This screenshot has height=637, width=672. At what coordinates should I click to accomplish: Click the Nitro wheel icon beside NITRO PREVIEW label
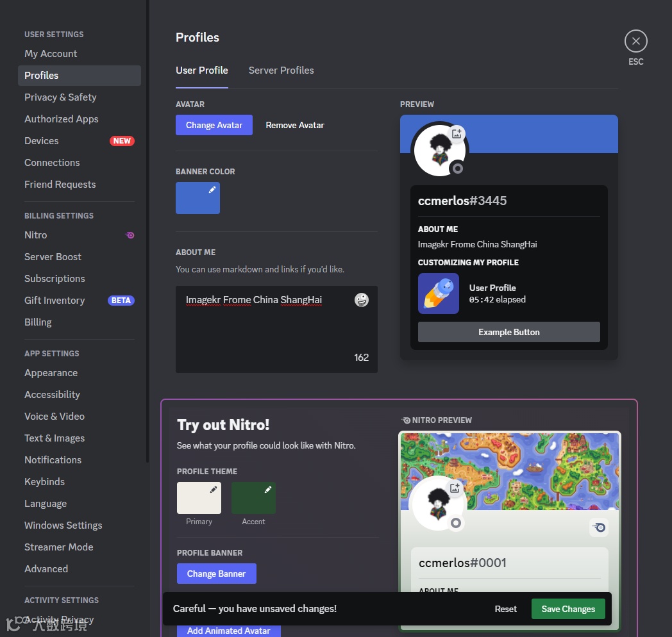[x=405, y=420]
